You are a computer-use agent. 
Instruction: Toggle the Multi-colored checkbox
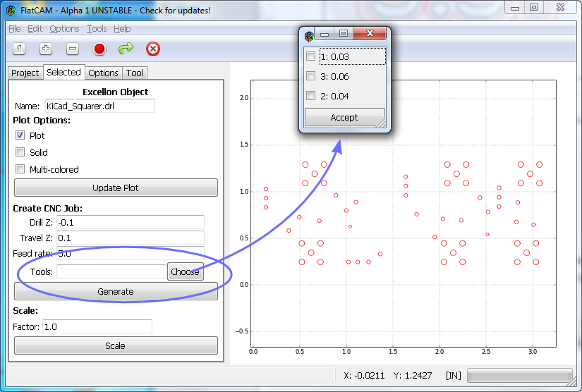(x=20, y=169)
